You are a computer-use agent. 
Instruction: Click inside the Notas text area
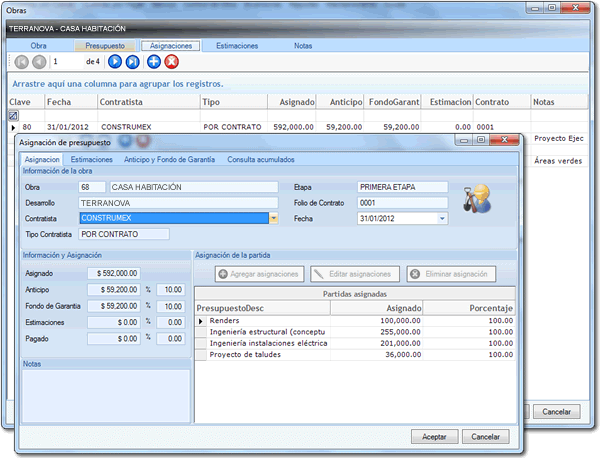tap(106, 396)
